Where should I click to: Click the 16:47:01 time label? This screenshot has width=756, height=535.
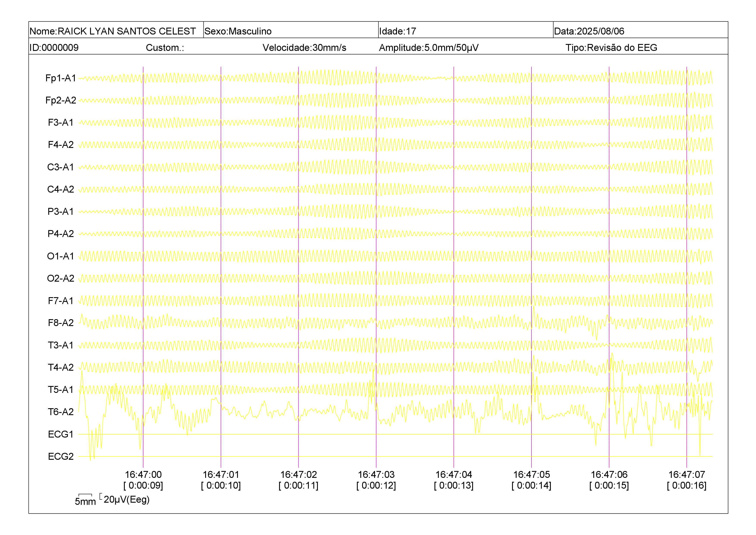pos(221,474)
